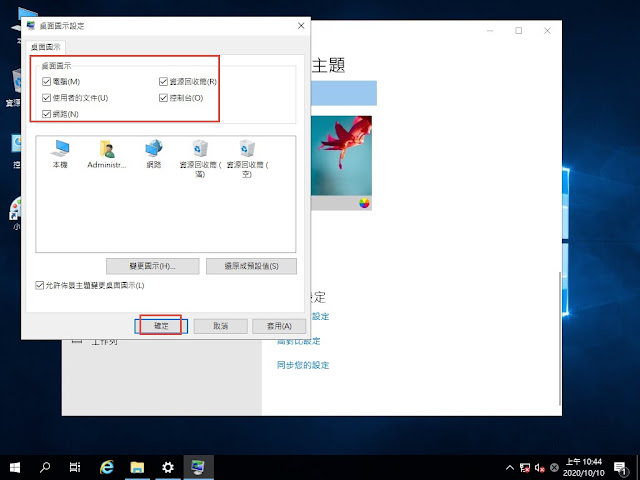This screenshot has height=480, width=640.
Task: Select the 網路 network icon in preview list
Action: [153, 154]
